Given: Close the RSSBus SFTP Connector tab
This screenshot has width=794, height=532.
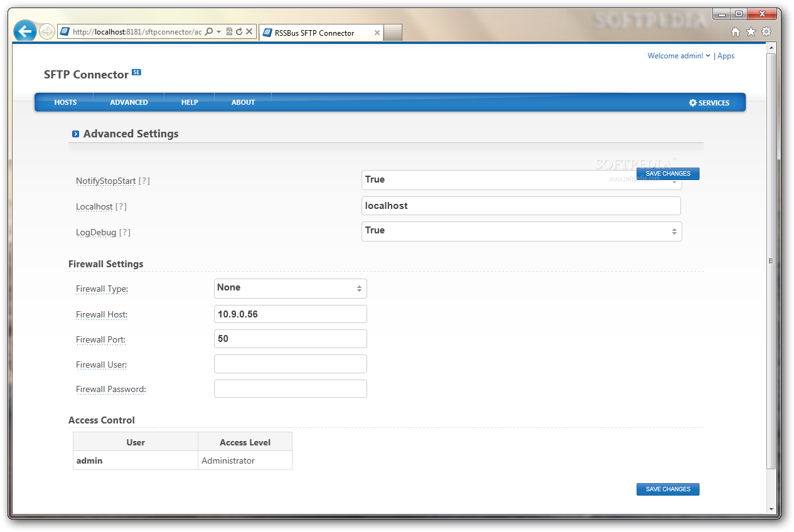Looking at the screenshot, I should [377, 33].
